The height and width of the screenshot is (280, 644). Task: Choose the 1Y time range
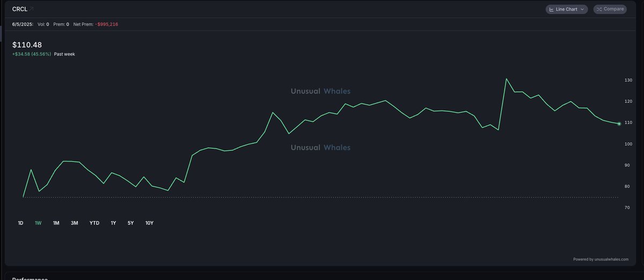click(x=113, y=223)
